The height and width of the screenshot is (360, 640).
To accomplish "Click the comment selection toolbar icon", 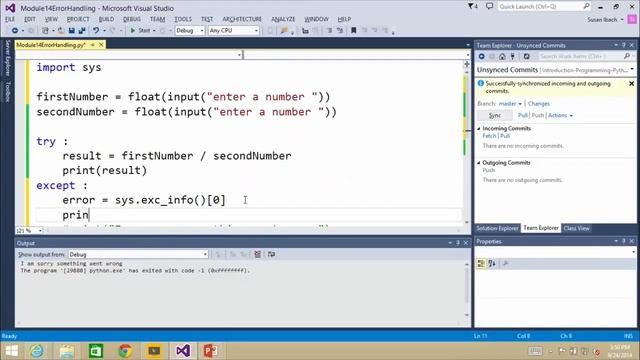I will pos(330,31).
